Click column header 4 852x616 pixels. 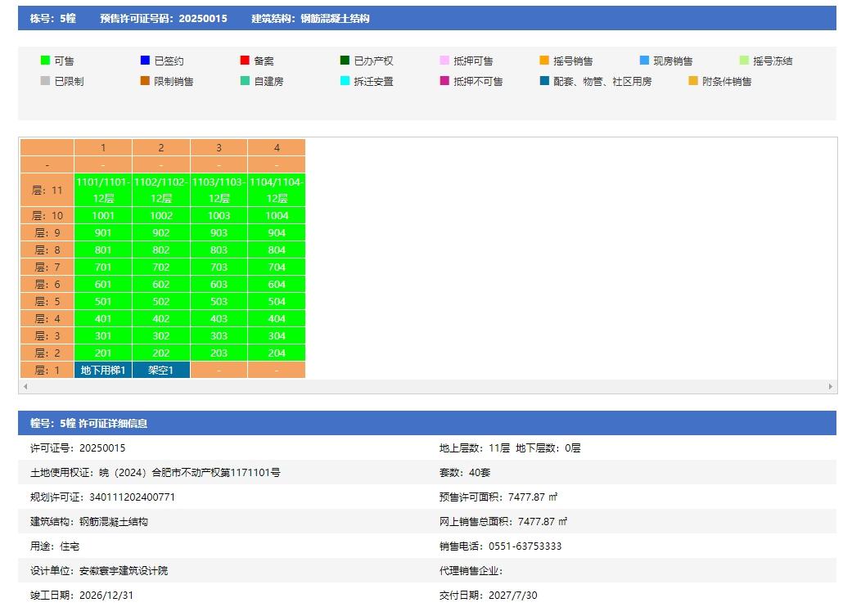(277, 148)
